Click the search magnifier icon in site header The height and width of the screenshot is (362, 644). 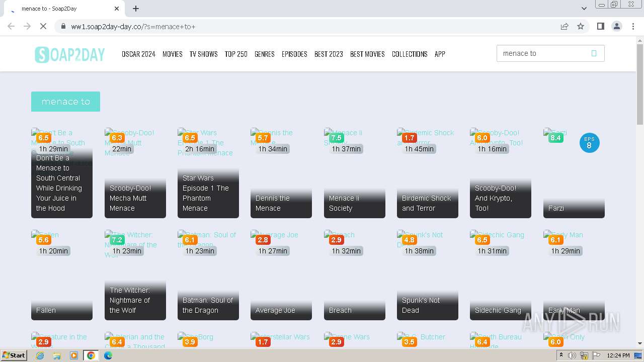[594, 53]
